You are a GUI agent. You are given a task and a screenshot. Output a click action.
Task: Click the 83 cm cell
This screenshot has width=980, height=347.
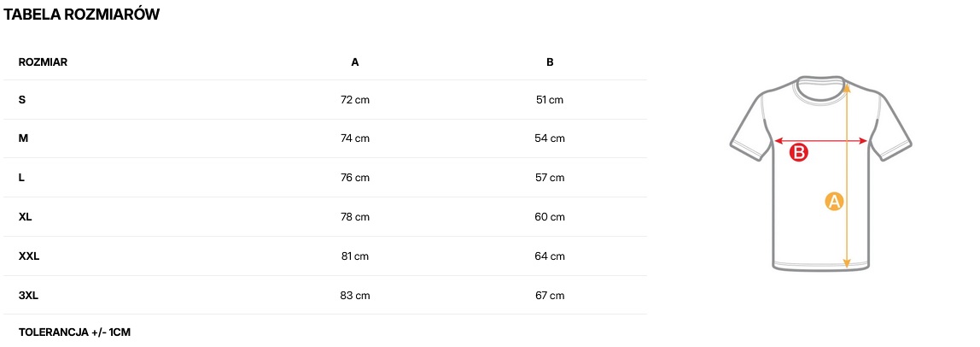point(355,296)
